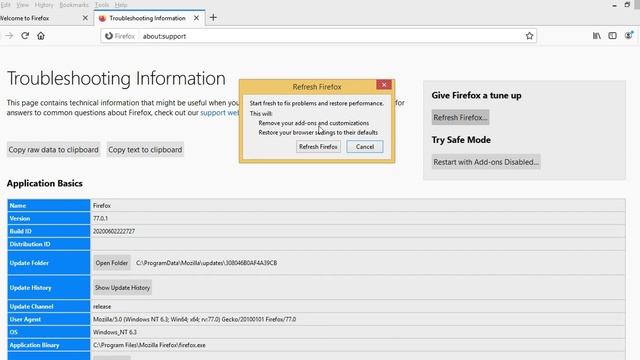Select the Troubleshooting Information tab
This screenshot has width=640, height=360.
[147, 18]
